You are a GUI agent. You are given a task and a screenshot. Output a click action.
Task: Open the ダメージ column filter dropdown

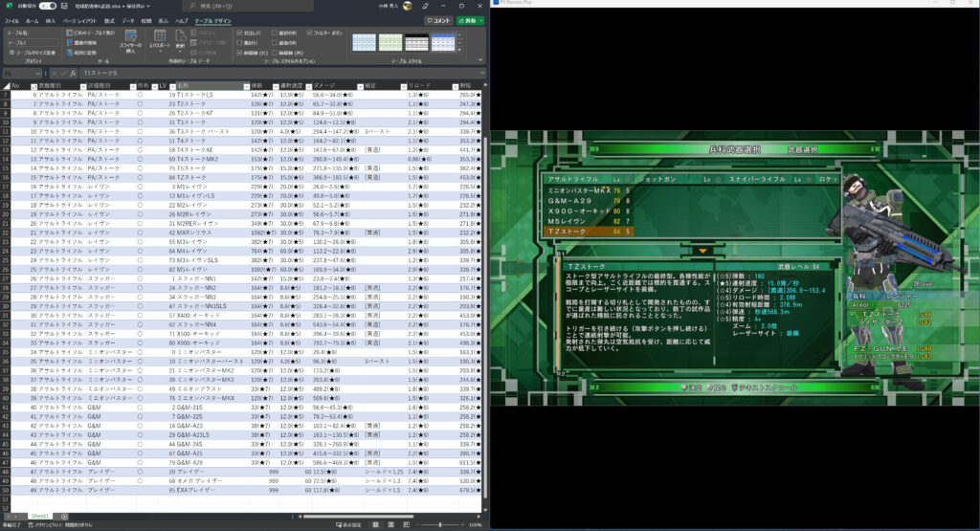click(360, 86)
